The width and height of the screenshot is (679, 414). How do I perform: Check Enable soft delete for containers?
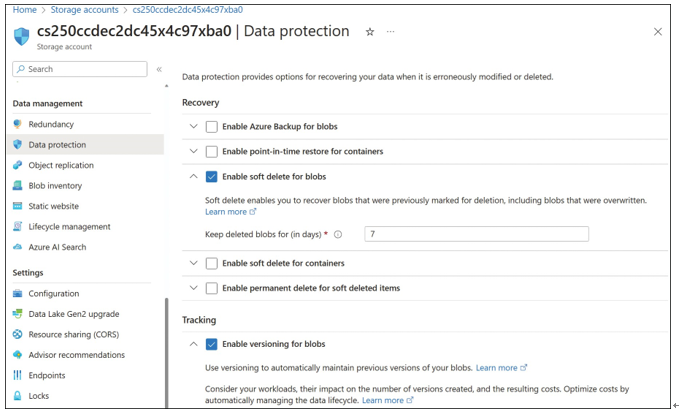[211, 263]
